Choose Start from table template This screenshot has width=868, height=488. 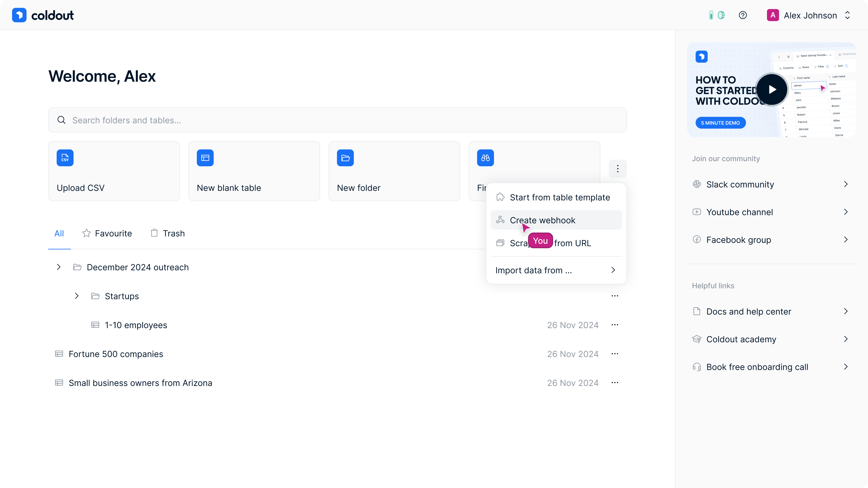click(556, 197)
